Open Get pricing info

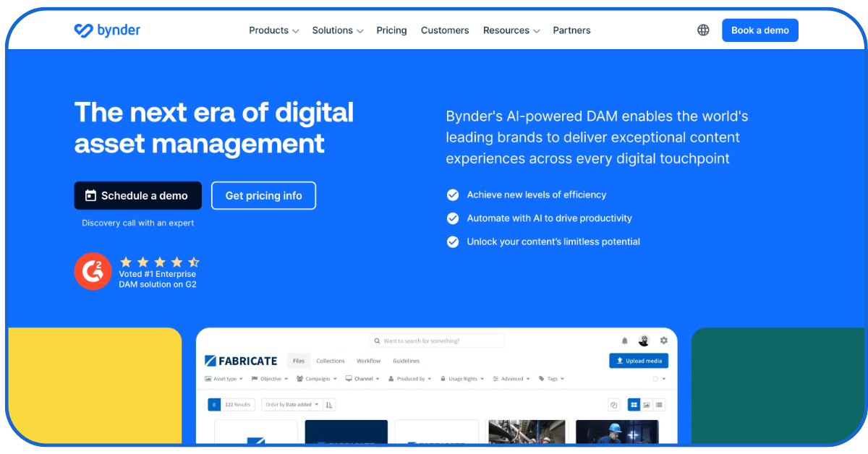click(x=263, y=195)
